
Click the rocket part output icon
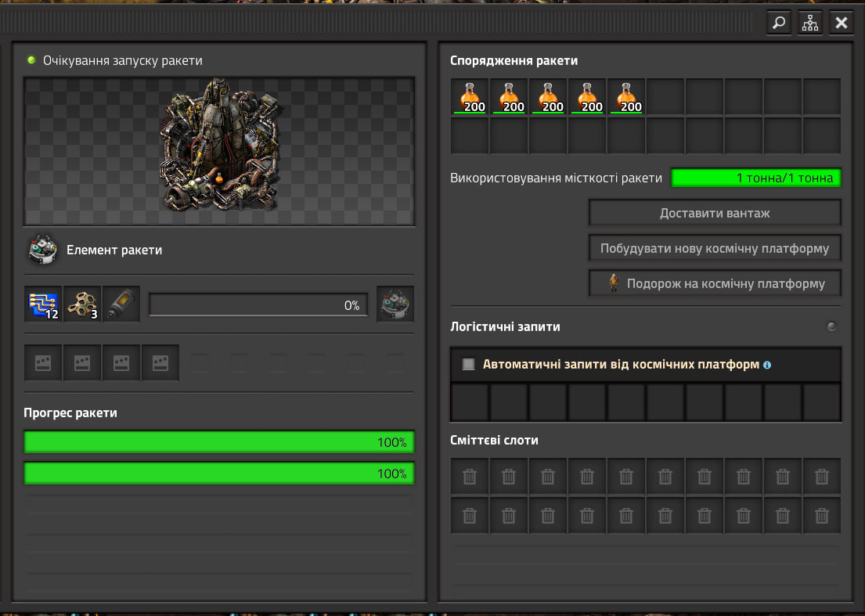[395, 304]
